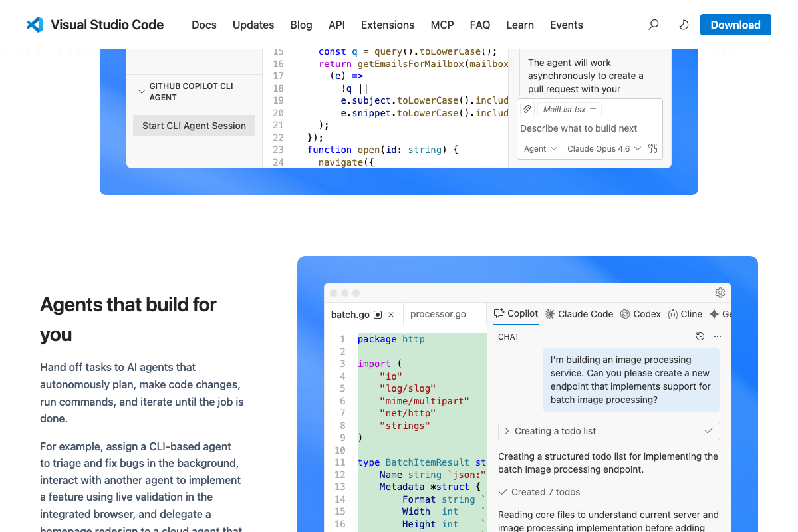Select the Claude Code spark icon
This screenshot has height=532, width=798.
tap(549, 313)
